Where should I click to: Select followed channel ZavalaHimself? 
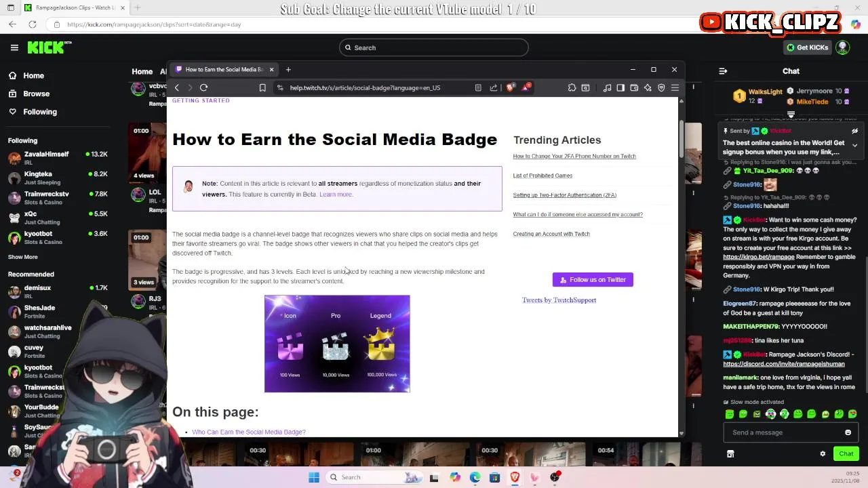tap(58, 158)
